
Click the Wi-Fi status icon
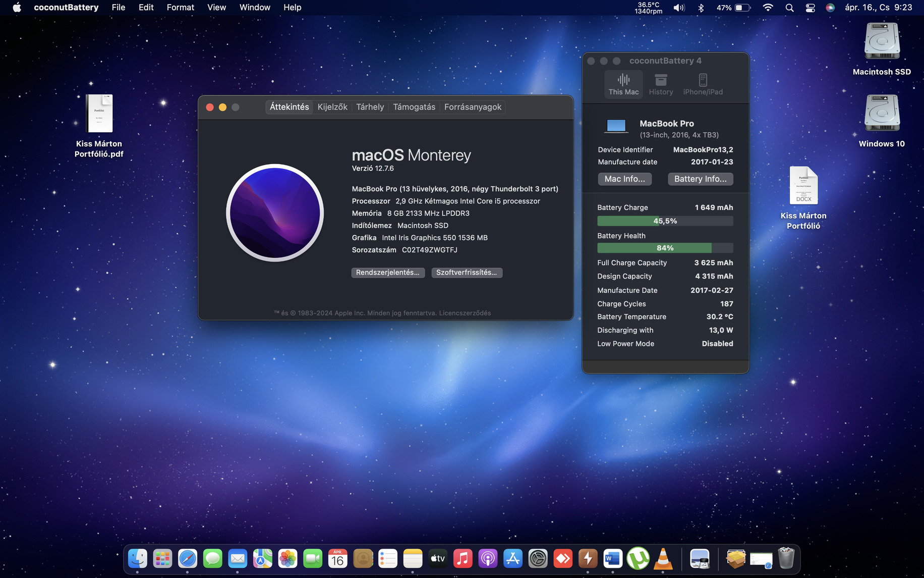pyautogui.click(x=768, y=8)
